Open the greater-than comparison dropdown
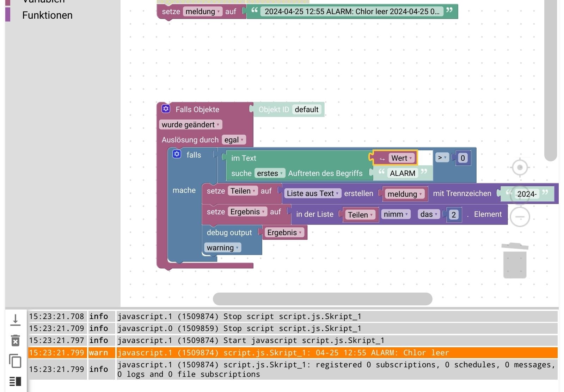564x392 pixels. [x=442, y=158]
